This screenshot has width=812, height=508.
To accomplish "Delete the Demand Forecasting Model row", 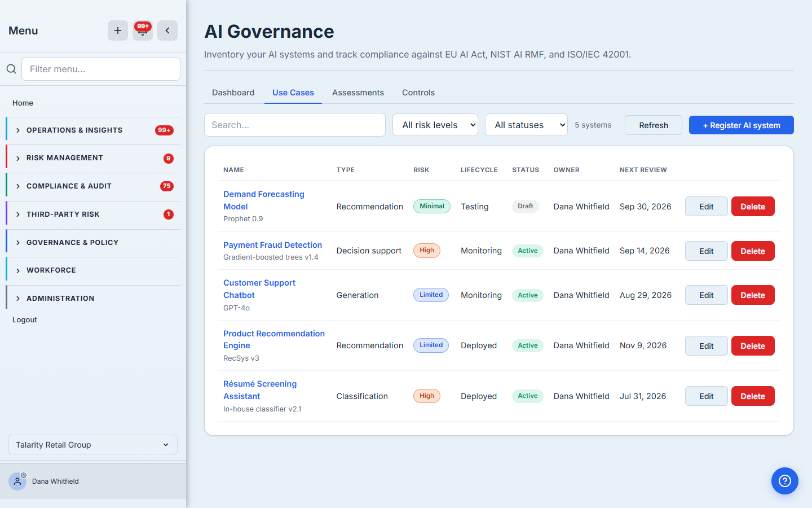I will click(753, 207).
